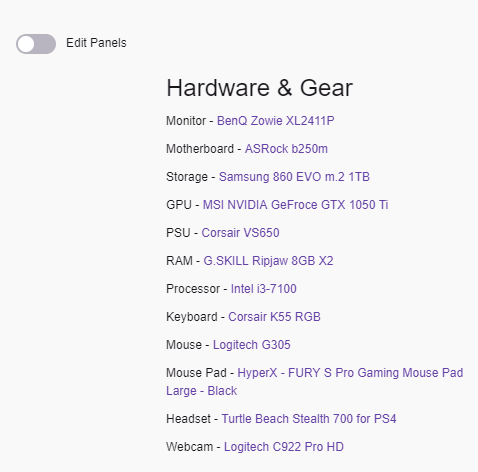Open the ASRock b250m motherboard link
The height and width of the screenshot is (472, 478).
[x=286, y=149]
